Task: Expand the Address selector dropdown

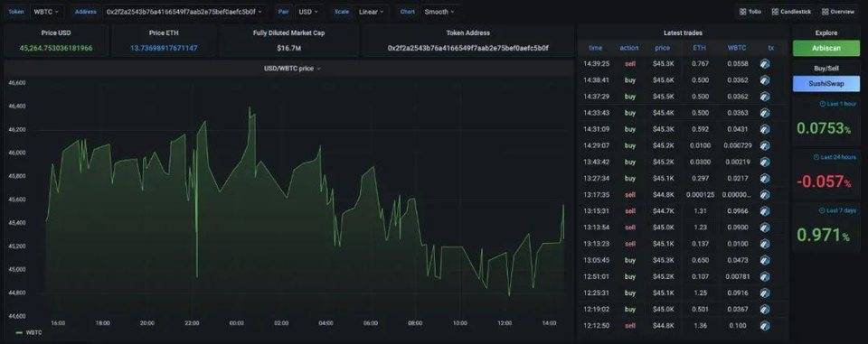Action: click(184, 12)
